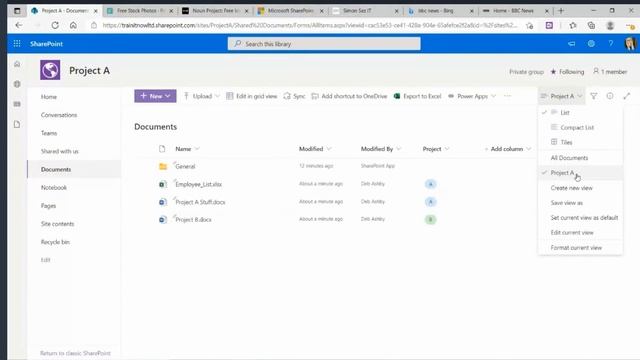This screenshot has height=360, width=640.
Task: Open the Home icon in left rail
Action: coord(17,64)
